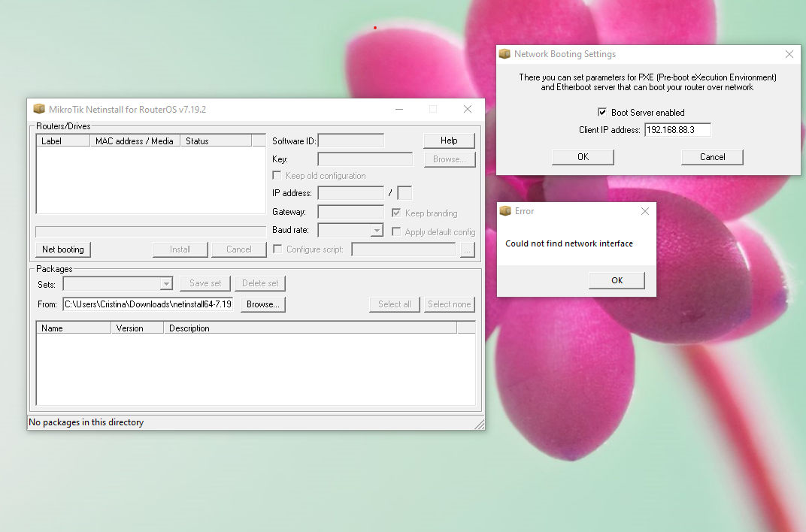Image resolution: width=806 pixels, height=532 pixels.
Task: Click the install progress bar
Action: [150, 231]
